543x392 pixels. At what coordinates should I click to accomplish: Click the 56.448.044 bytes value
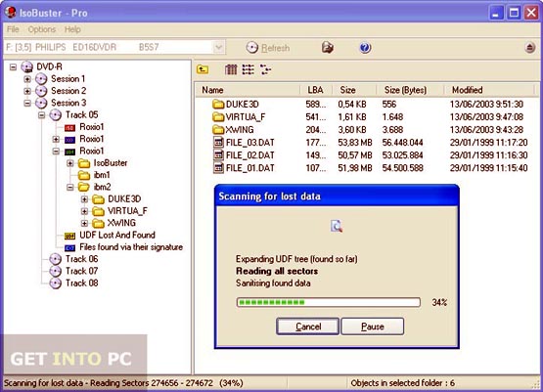tap(402, 142)
